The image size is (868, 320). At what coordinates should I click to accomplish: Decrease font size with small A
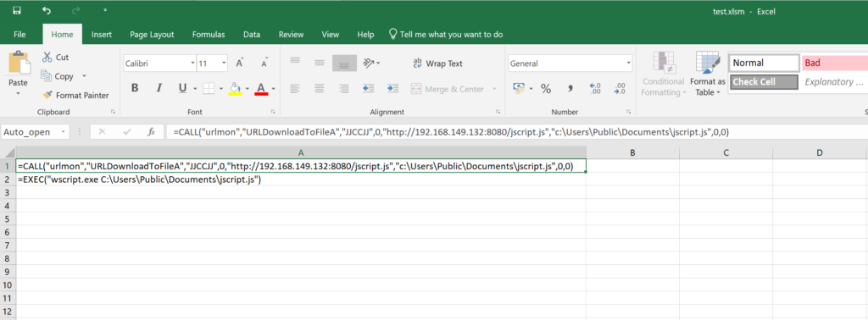point(264,63)
